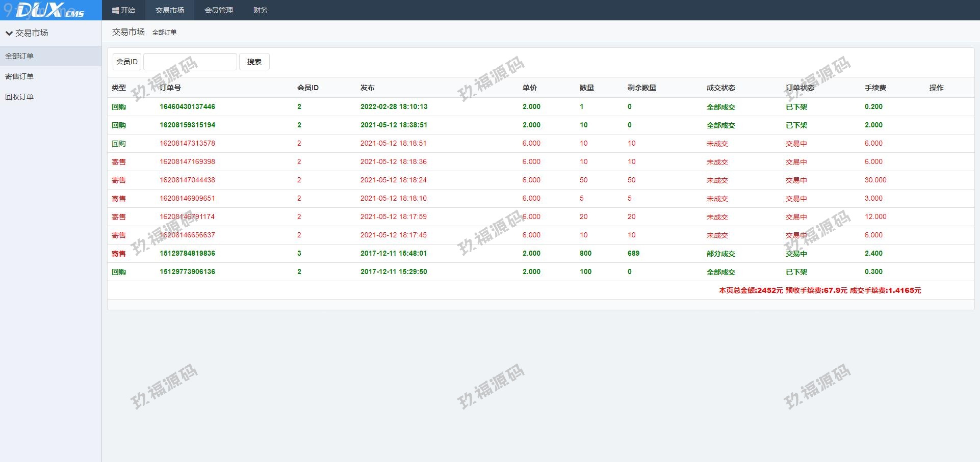Click the 发布 column header

(x=367, y=88)
